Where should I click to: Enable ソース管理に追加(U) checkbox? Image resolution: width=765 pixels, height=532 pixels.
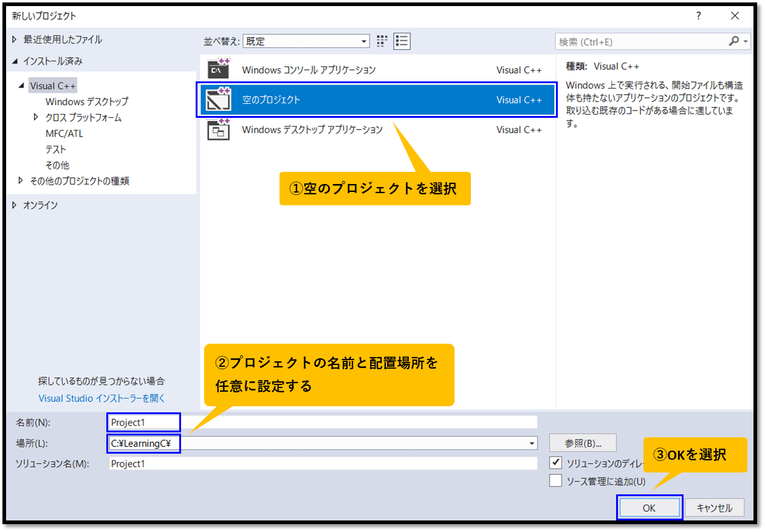pos(555,481)
